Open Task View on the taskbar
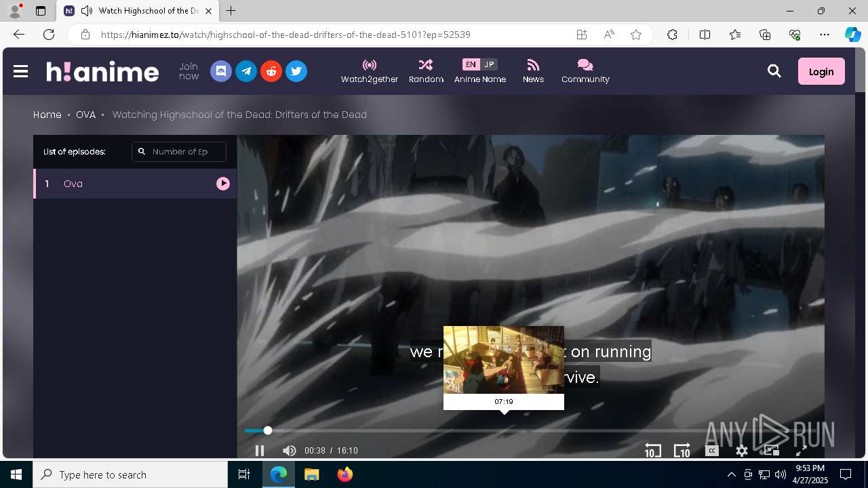 (x=244, y=474)
